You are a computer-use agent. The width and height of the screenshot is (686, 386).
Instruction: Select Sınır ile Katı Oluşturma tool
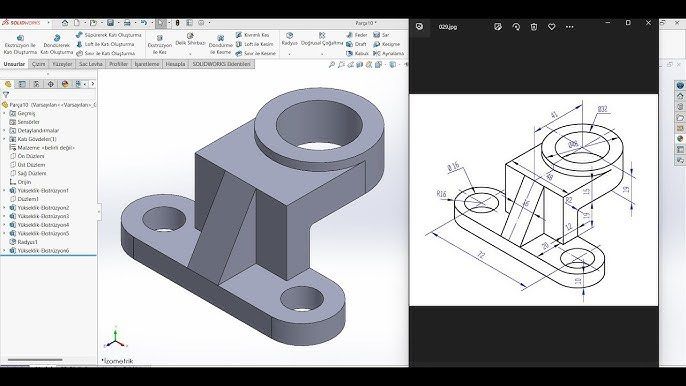coord(105,53)
